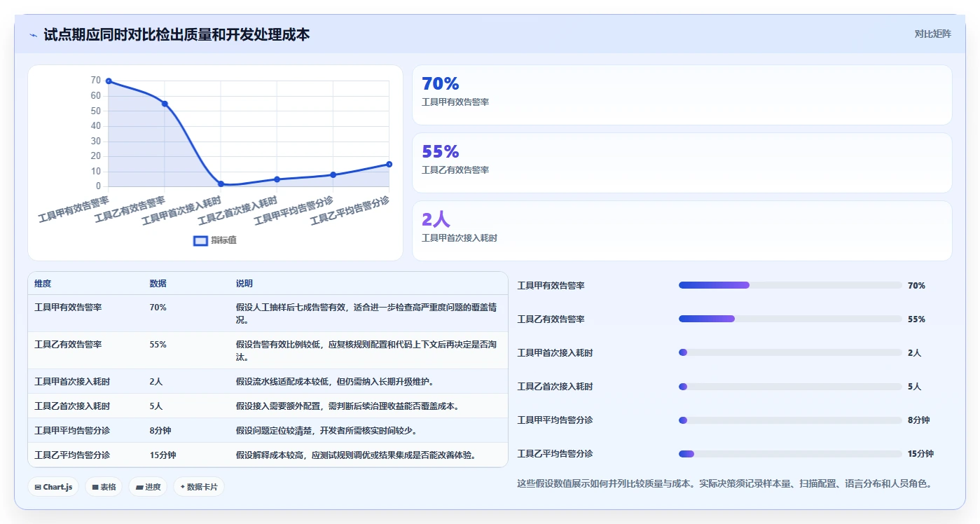Select 工具甲平均告警分诊 in the table's first column
Viewport: 980px width, 524px height.
[x=72, y=431]
